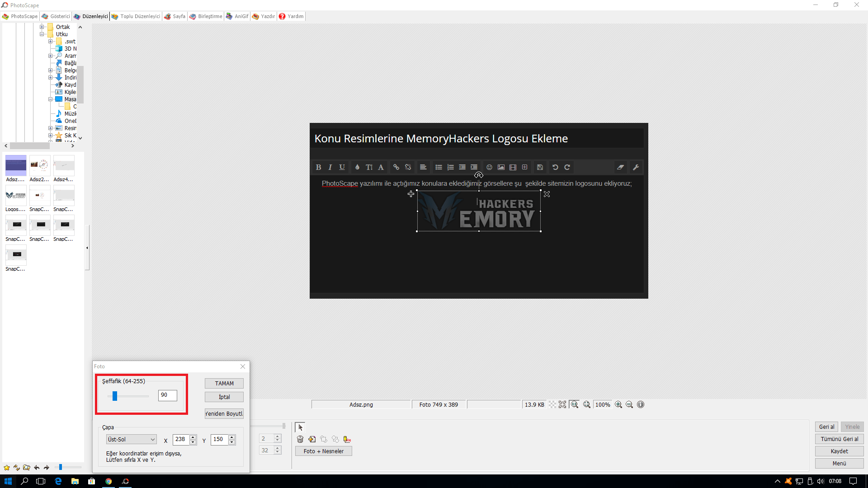Click the Foto + Nesneler button
Image resolution: width=868 pixels, height=488 pixels.
324,451
